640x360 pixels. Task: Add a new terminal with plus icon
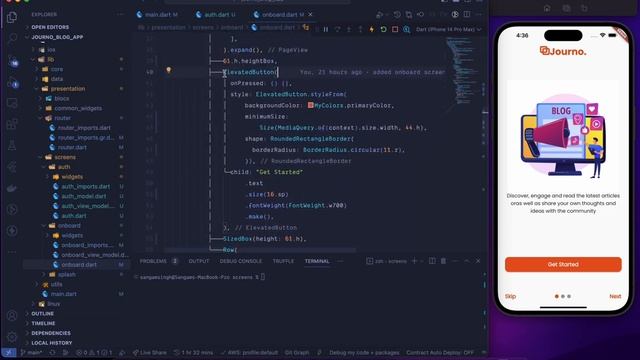414,261
